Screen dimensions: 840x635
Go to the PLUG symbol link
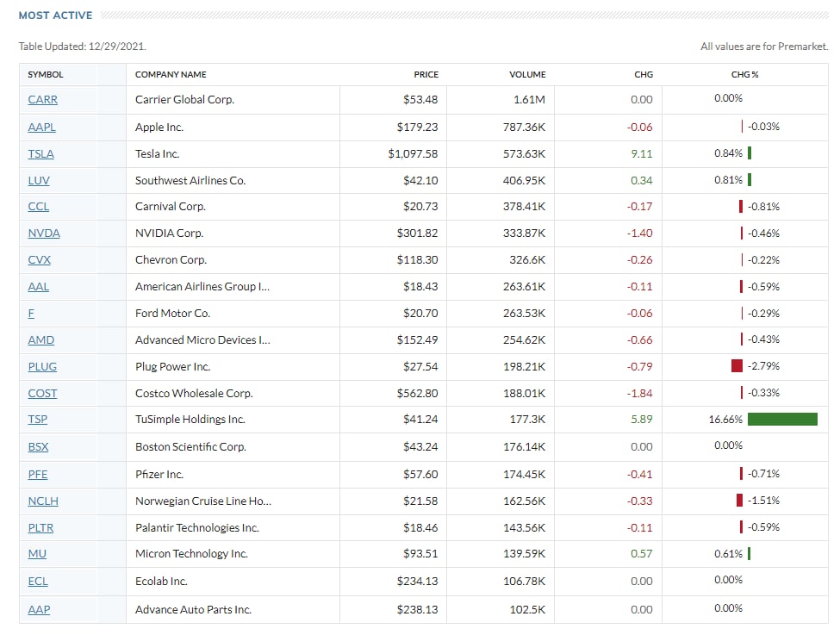[42, 367]
